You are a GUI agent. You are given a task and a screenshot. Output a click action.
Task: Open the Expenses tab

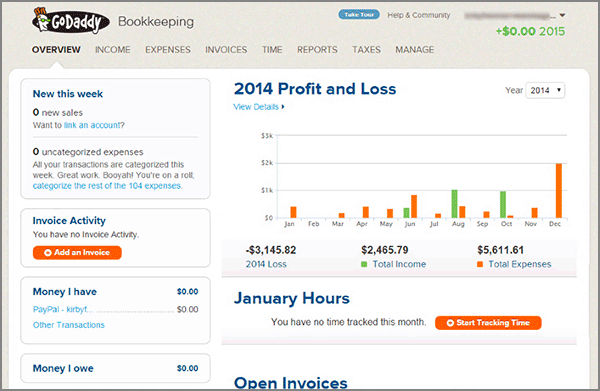168,50
